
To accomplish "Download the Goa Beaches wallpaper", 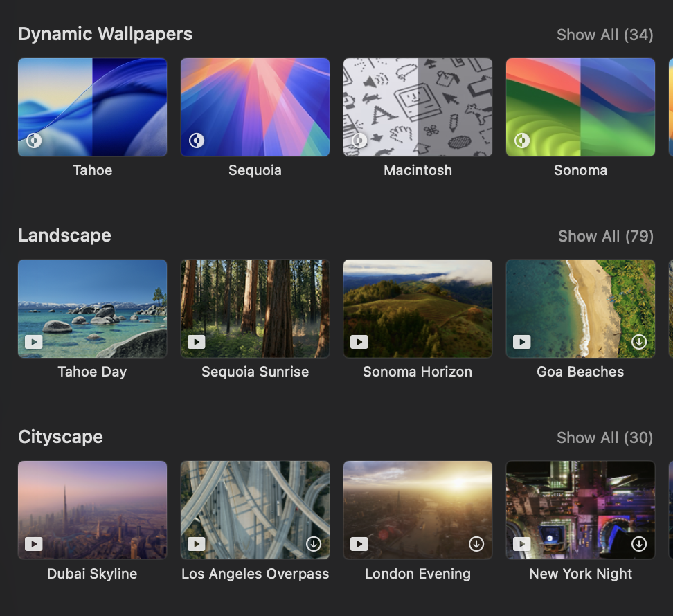I will point(639,342).
